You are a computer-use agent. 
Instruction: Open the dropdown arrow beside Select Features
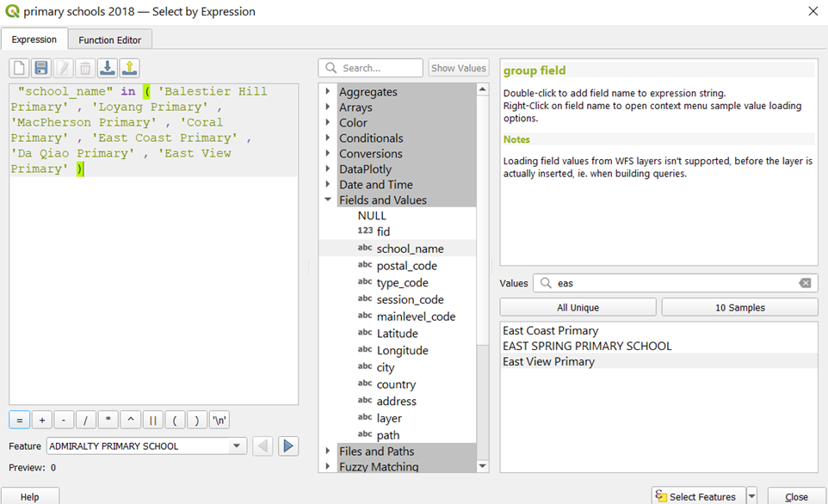[x=751, y=496]
